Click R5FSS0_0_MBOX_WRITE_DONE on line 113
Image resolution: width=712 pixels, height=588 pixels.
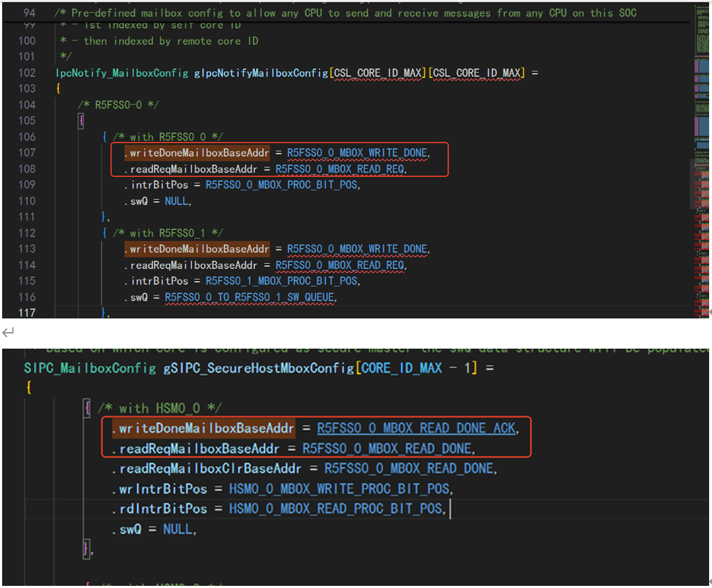click(357, 249)
